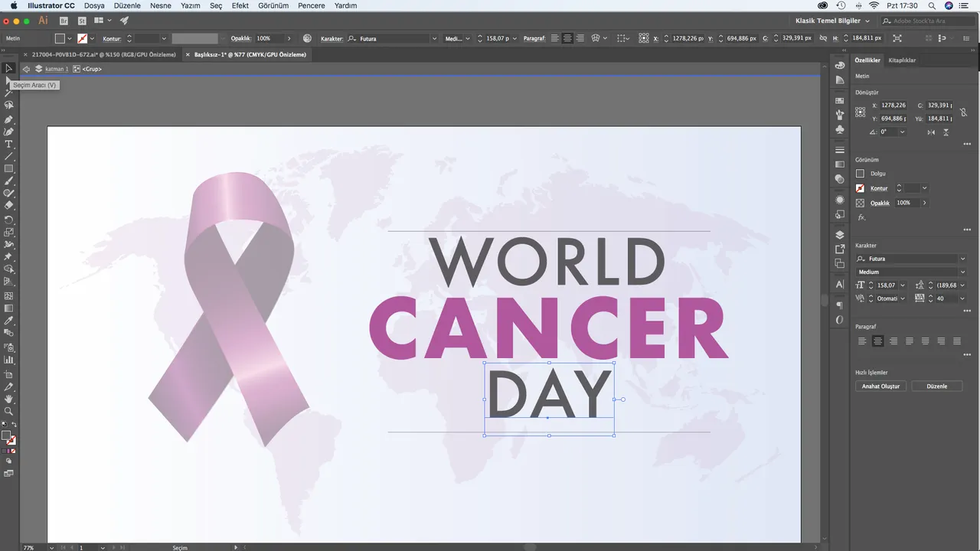Screen dimensions: 980x551
Task: Select the Hand tool
Action: coord(9,399)
